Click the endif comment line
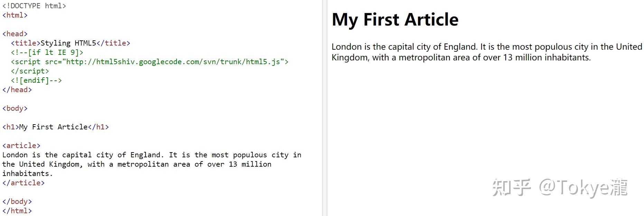This screenshot has width=644, height=216. click(x=36, y=80)
